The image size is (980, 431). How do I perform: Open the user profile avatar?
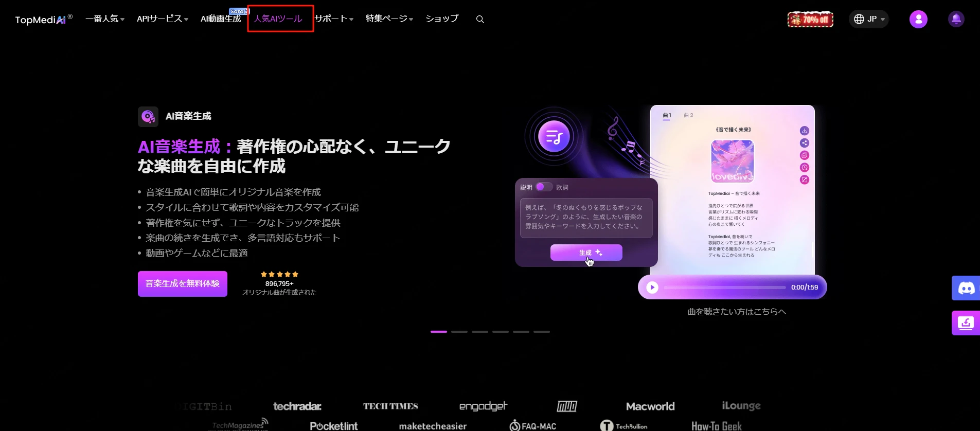(x=918, y=19)
